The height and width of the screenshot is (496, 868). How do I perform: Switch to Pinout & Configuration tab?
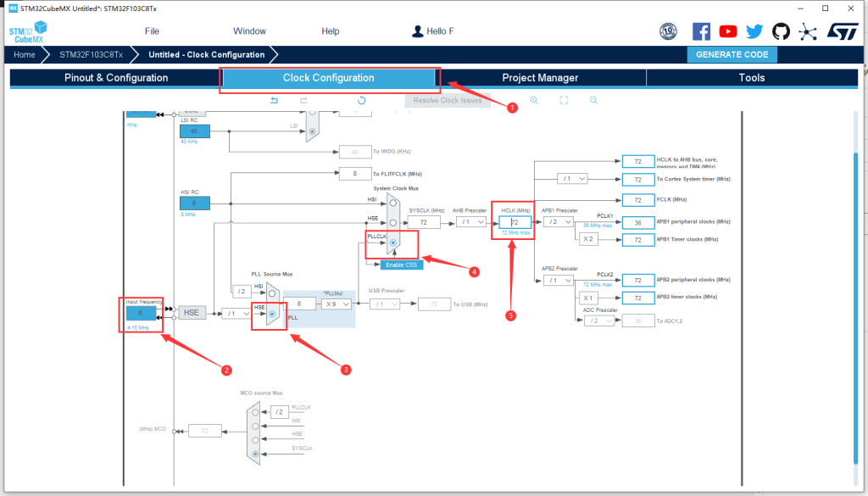[x=115, y=78]
